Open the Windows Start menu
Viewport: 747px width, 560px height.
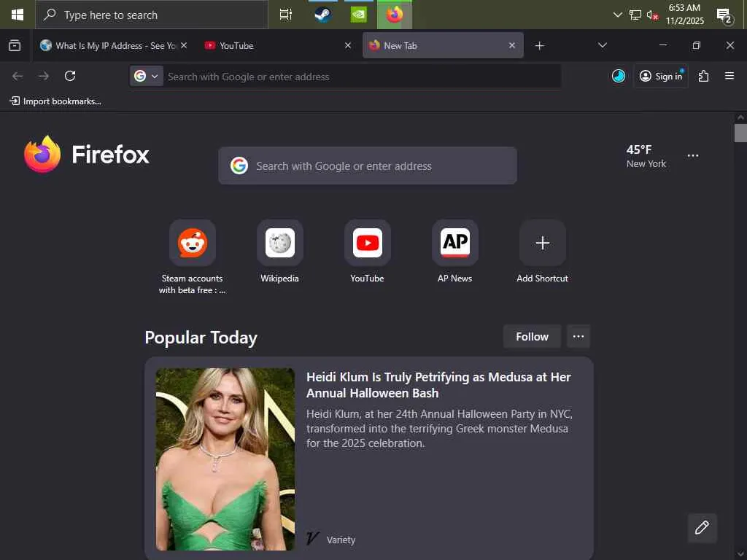(18, 15)
